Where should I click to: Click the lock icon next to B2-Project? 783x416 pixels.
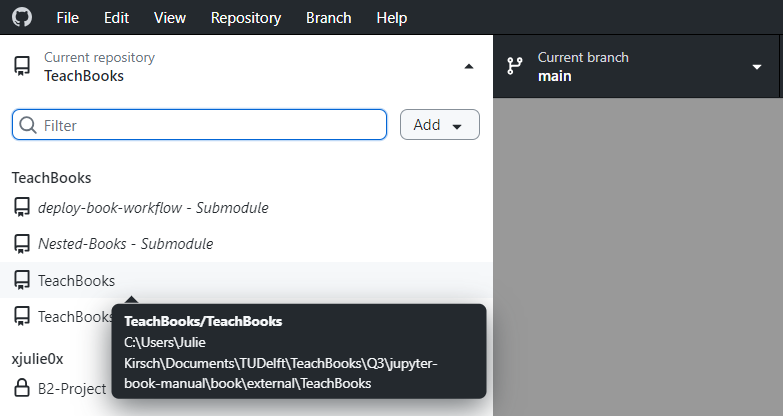pos(21,388)
